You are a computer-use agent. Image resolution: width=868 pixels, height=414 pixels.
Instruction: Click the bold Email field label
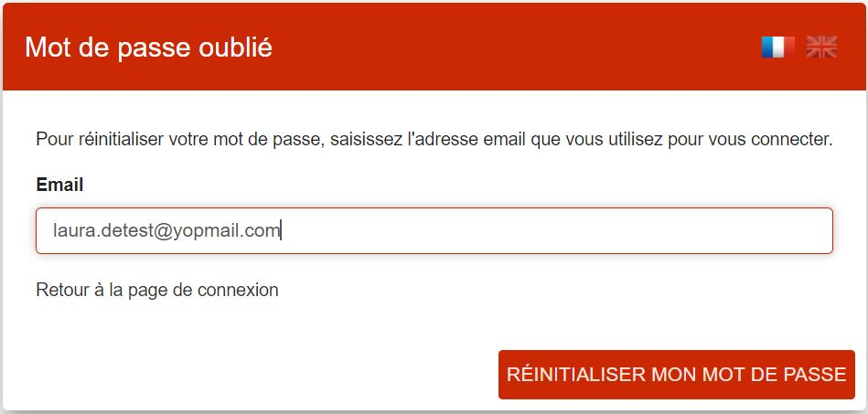pyautogui.click(x=59, y=185)
